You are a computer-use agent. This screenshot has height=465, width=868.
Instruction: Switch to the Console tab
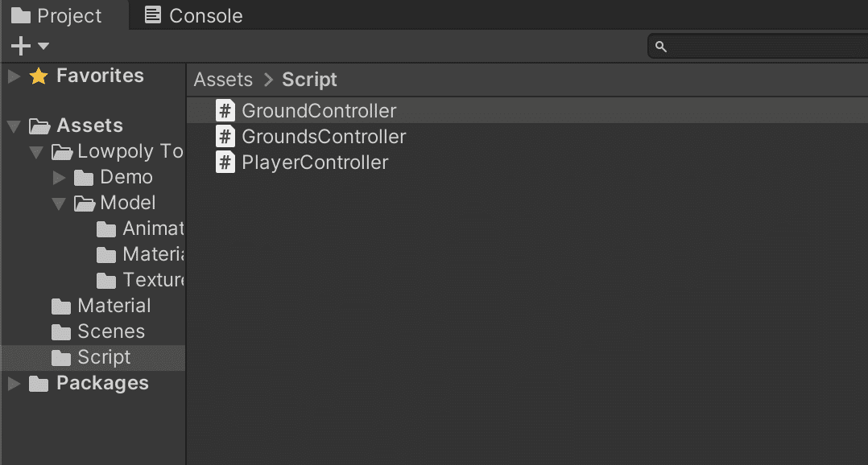coord(193,16)
